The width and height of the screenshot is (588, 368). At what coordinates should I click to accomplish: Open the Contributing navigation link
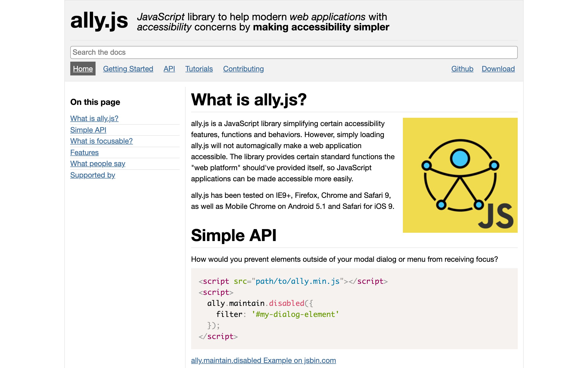[x=243, y=69]
